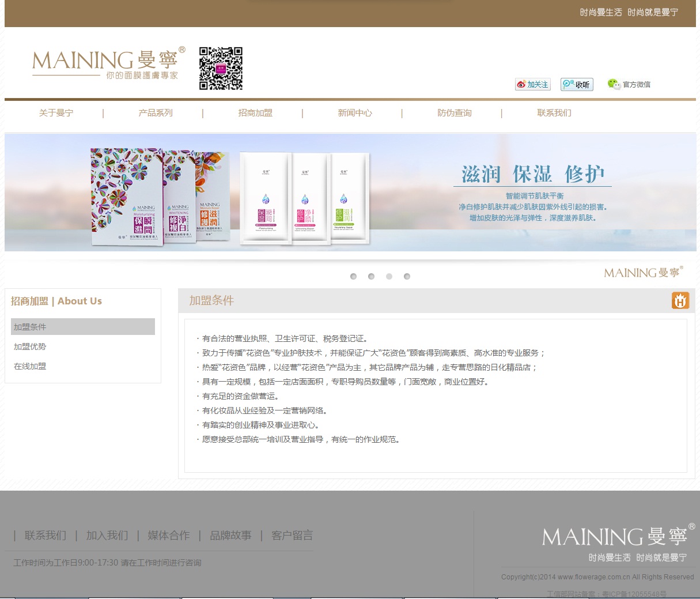Go to 防伪查询 in navigation bar
The width and height of the screenshot is (700, 599).
pos(455,113)
